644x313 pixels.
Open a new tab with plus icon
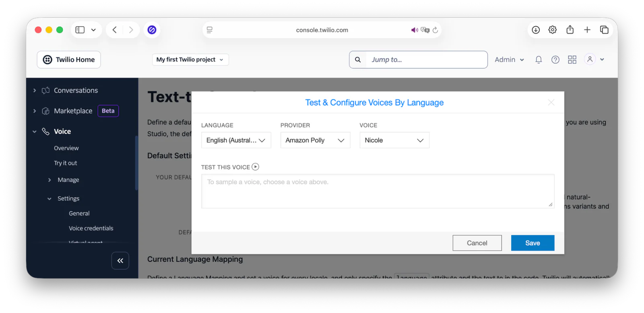point(587,30)
